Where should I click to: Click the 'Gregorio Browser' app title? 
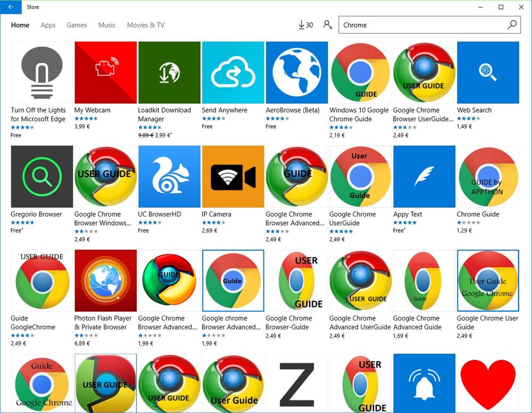pos(36,214)
